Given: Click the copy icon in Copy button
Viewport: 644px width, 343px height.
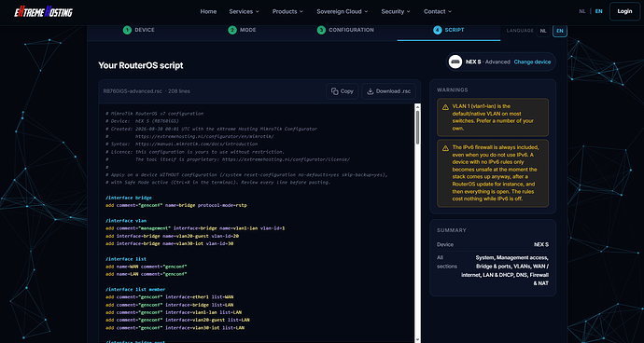Looking at the screenshot, I should [x=335, y=91].
